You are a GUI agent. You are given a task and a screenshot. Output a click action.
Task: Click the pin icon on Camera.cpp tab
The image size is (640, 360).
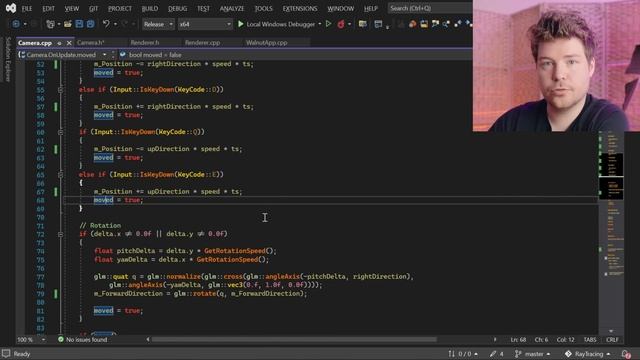59,43
